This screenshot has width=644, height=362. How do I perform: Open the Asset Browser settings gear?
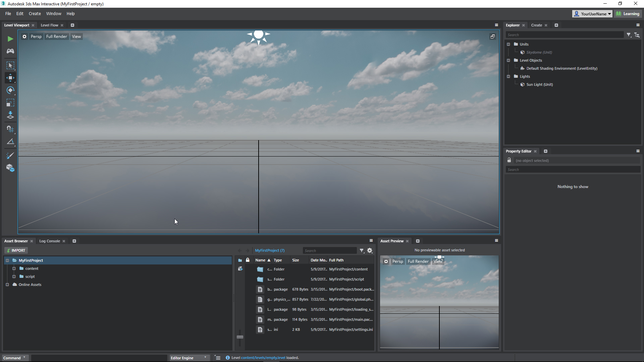pyautogui.click(x=370, y=250)
